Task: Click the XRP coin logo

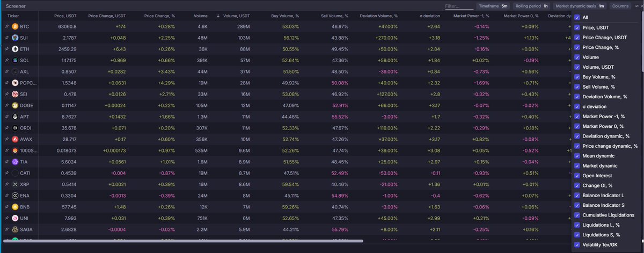Action: pos(15,184)
